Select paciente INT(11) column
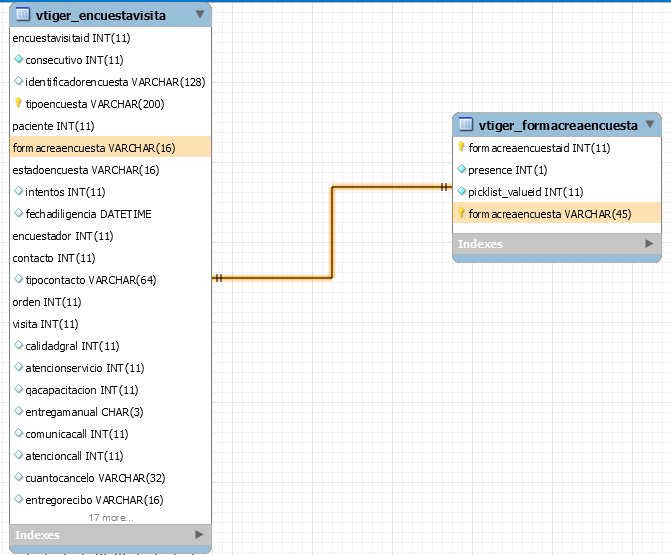The width and height of the screenshot is (671, 555). point(110,126)
